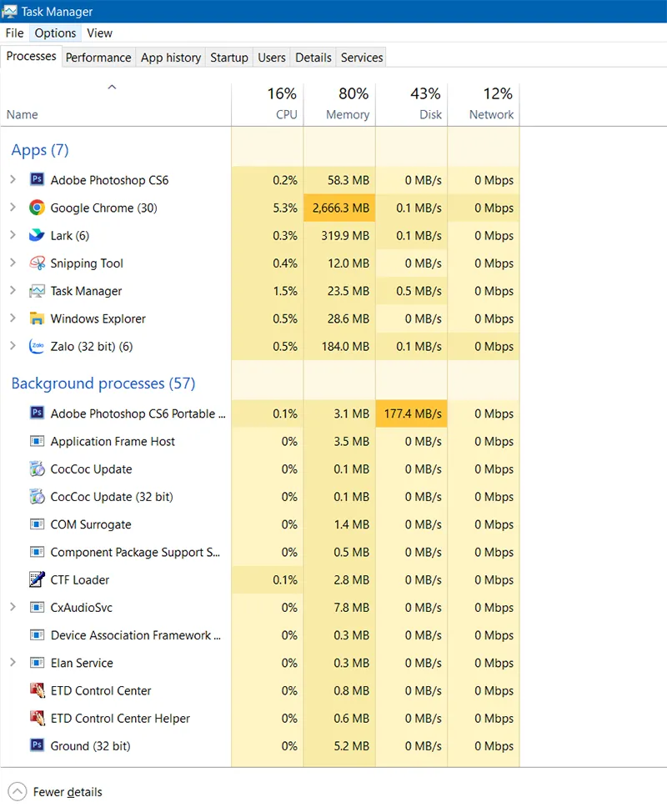The width and height of the screenshot is (667, 812).
Task: Click the Elan Service icon
Action: [x=37, y=663]
